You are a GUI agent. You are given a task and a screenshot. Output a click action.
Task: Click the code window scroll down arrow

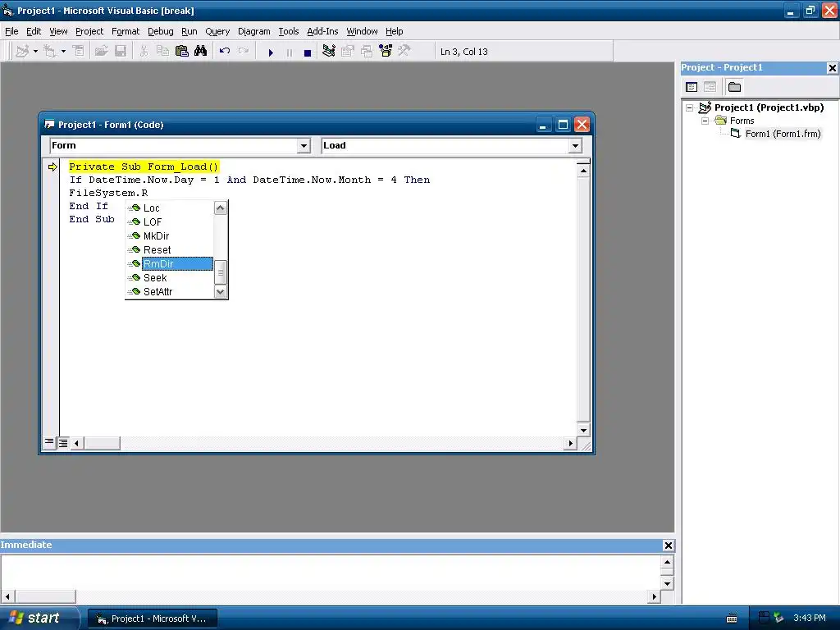(583, 430)
